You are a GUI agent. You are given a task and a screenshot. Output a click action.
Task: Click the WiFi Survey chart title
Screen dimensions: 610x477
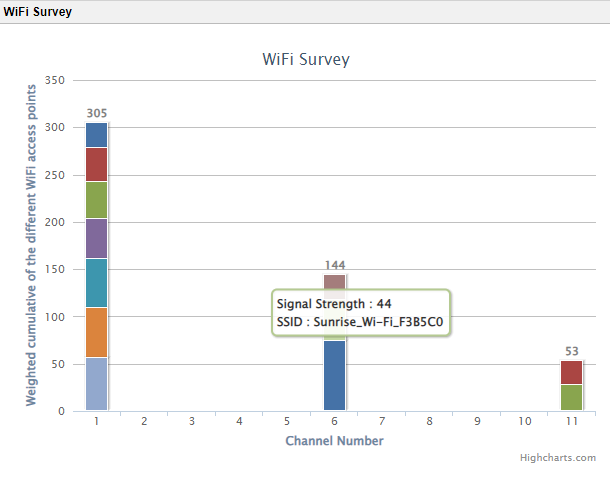pos(305,59)
